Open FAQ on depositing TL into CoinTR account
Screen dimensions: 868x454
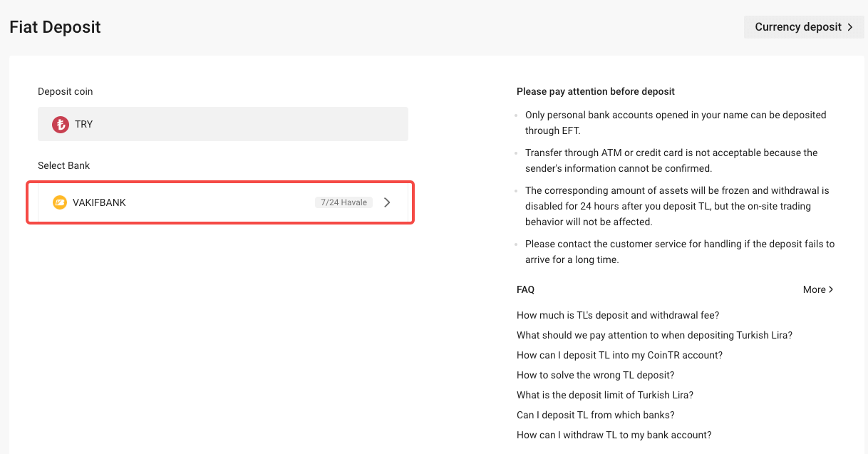[619, 355]
